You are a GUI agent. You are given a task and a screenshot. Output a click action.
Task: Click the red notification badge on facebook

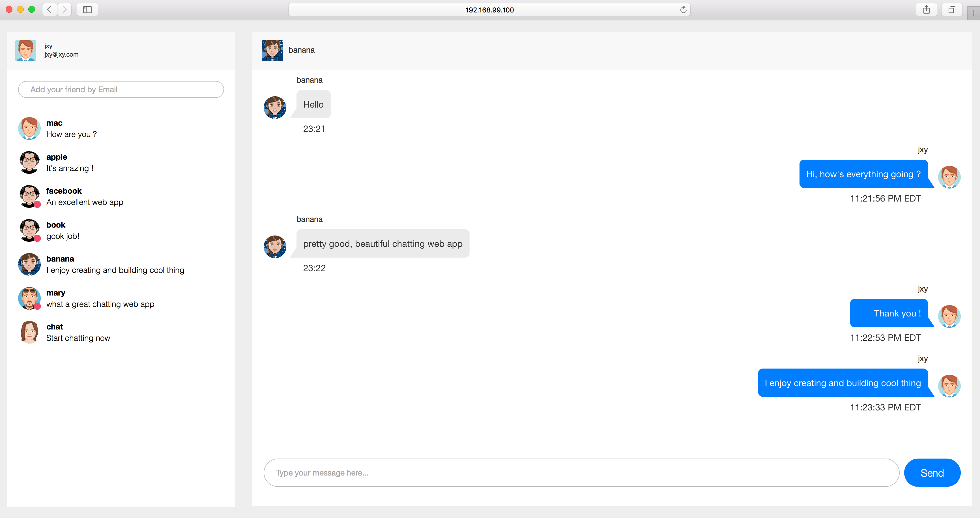[37, 205]
